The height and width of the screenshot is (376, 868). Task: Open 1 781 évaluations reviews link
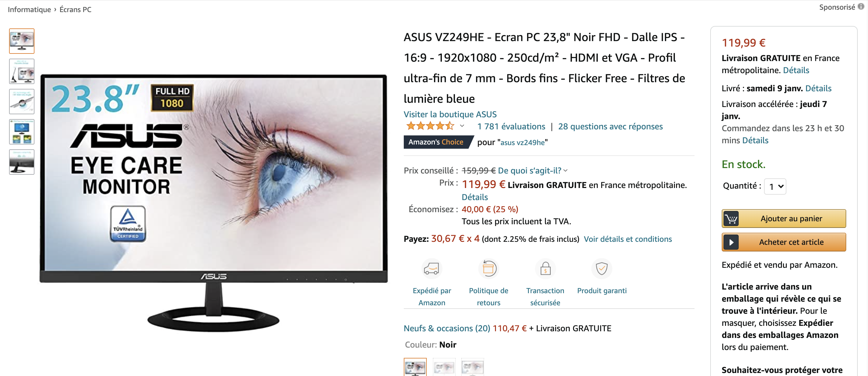pos(511,126)
